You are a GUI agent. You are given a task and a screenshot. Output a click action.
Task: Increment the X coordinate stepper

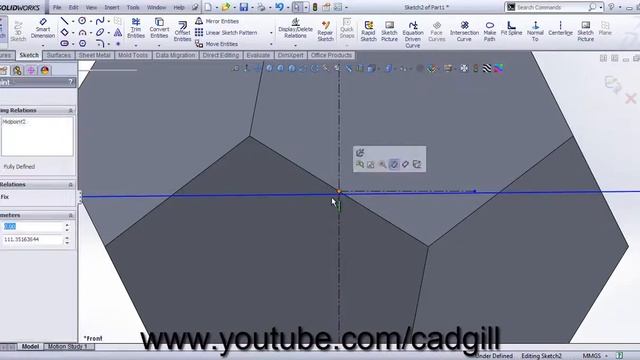pyautogui.click(x=67, y=224)
